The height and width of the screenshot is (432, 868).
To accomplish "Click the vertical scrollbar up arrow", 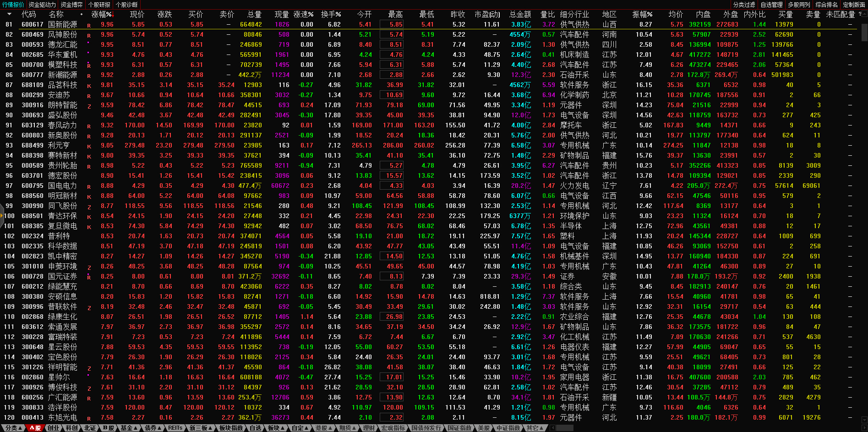I will click(x=864, y=14).
